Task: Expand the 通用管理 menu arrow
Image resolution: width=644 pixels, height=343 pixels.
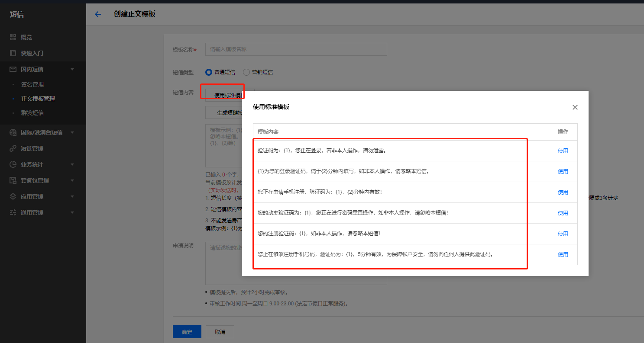Action: (72, 212)
